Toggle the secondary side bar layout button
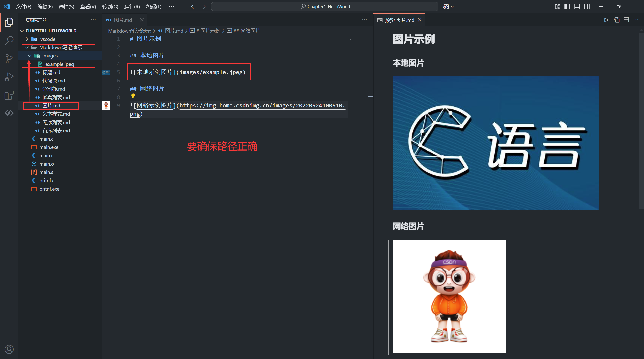 [x=587, y=7]
